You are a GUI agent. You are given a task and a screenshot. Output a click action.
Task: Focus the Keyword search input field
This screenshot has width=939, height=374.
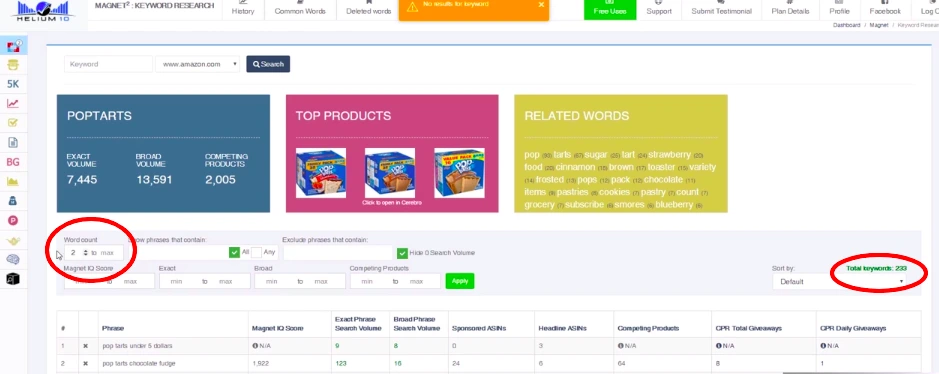(x=108, y=64)
